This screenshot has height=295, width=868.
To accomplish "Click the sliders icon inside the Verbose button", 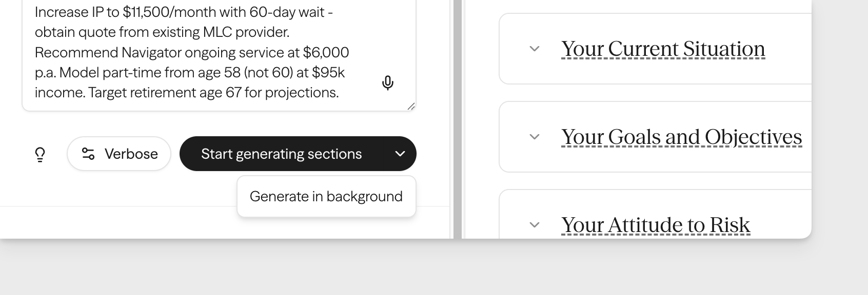I will (87, 154).
